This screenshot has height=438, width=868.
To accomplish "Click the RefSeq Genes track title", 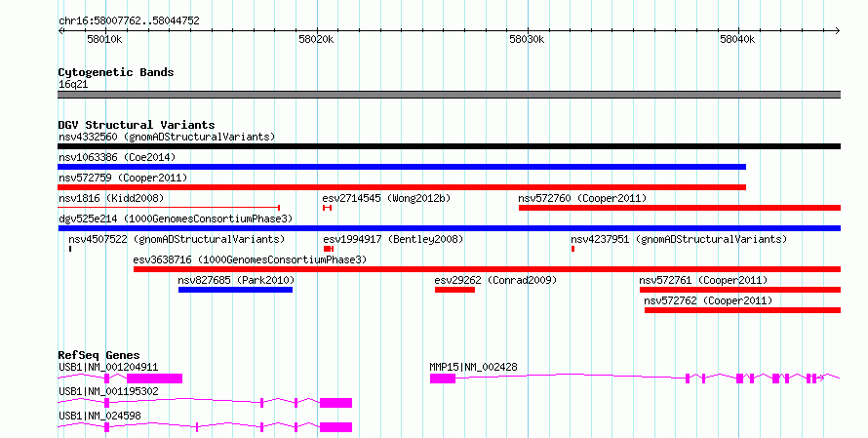I will tap(99, 355).
